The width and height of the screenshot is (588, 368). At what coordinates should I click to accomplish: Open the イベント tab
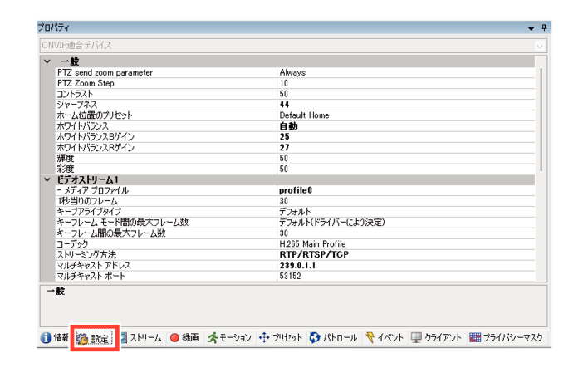[385, 337]
